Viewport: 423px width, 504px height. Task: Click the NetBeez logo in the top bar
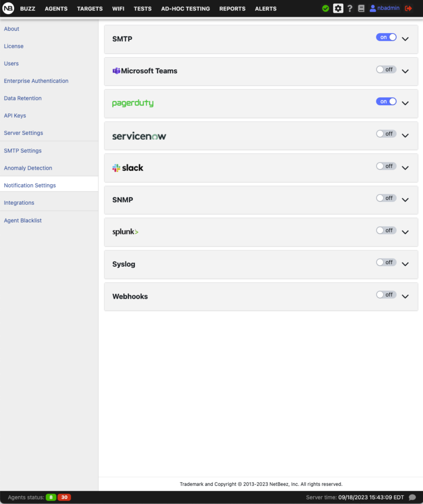(8, 8)
